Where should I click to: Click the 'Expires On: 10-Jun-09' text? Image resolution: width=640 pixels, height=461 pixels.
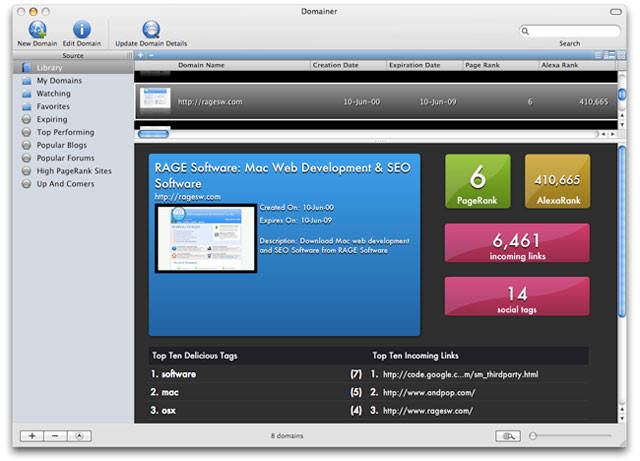296,220
